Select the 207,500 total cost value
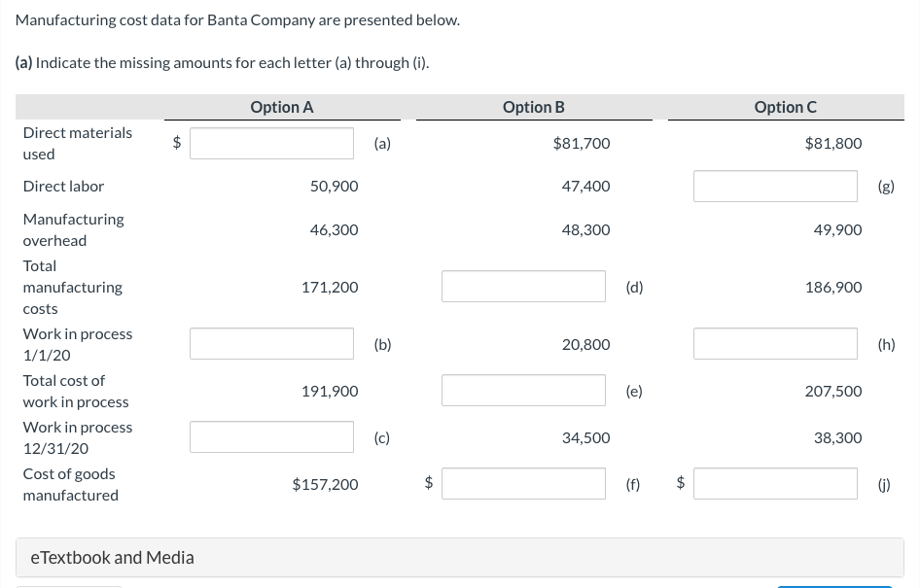The image size is (920, 588). pyautogui.click(x=833, y=391)
